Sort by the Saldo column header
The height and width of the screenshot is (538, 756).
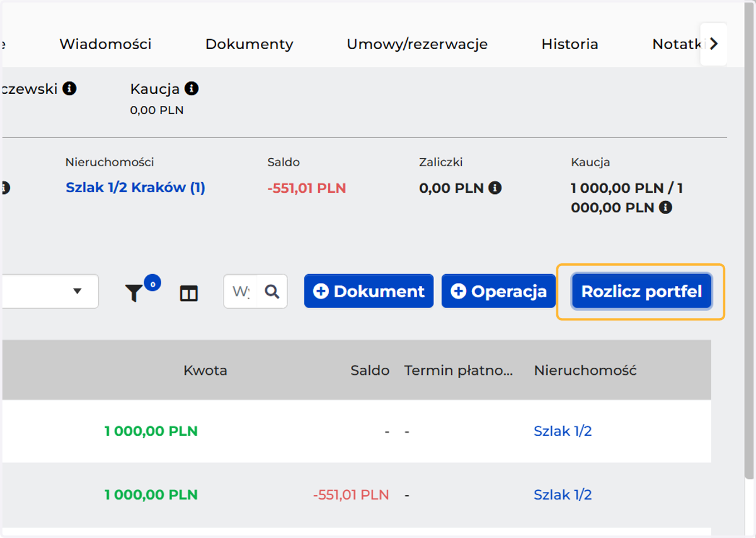370,370
